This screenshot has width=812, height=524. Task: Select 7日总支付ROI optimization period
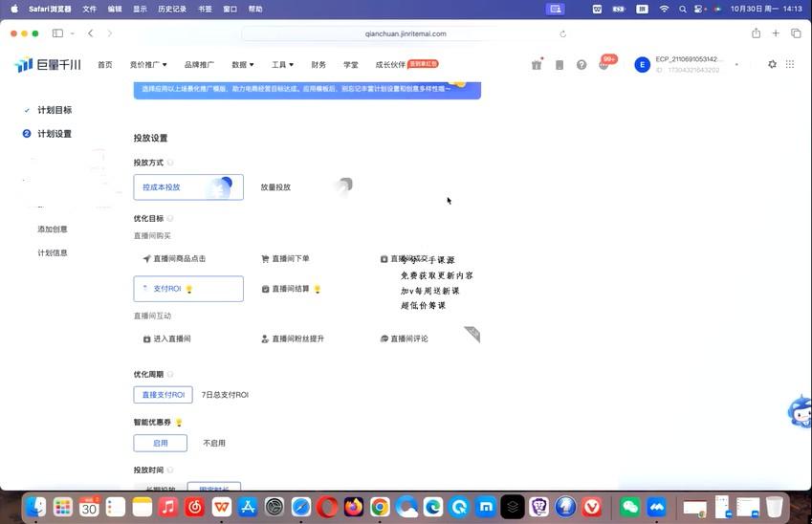(x=225, y=395)
